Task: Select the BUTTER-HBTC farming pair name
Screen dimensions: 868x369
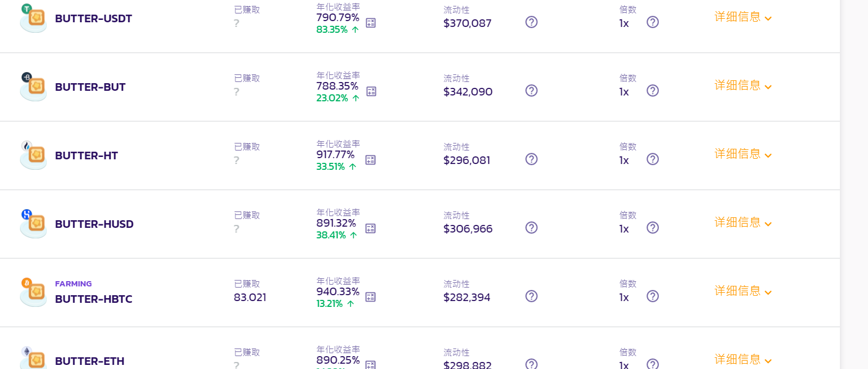Action: (94, 299)
